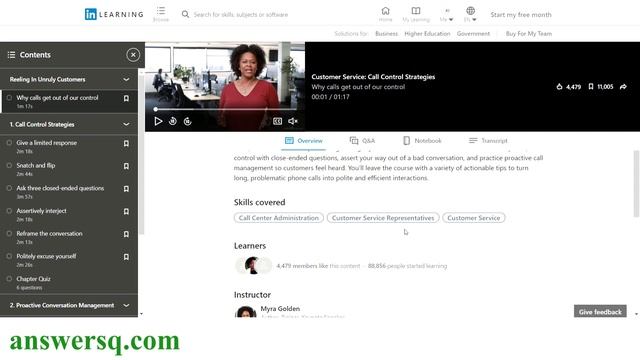640x360 pixels.
Task: Open Give a limited response lesson
Action: [x=47, y=143]
